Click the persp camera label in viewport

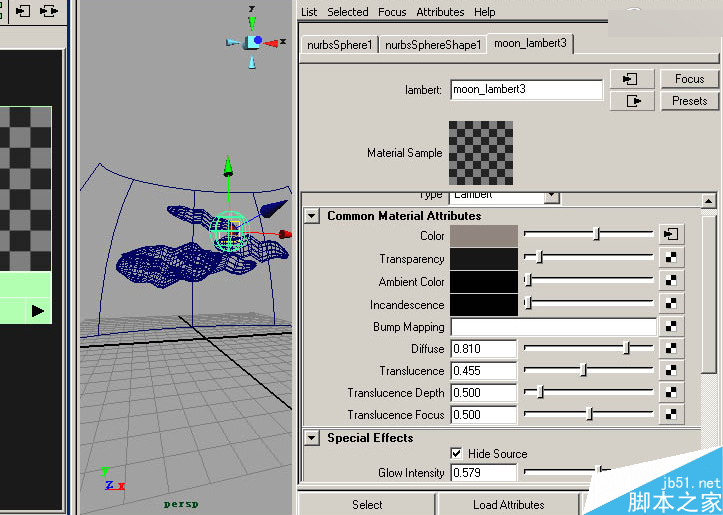point(181,504)
